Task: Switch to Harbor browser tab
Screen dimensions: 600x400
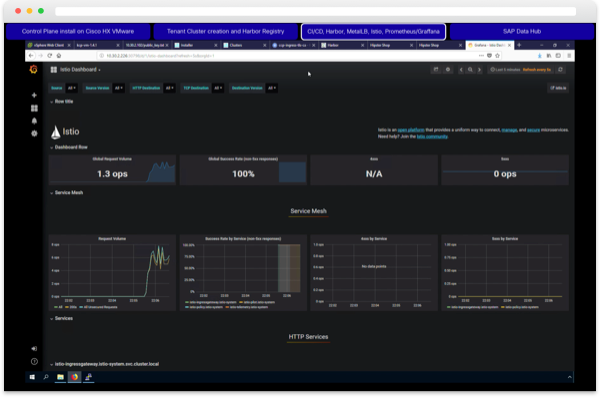Action: point(340,45)
